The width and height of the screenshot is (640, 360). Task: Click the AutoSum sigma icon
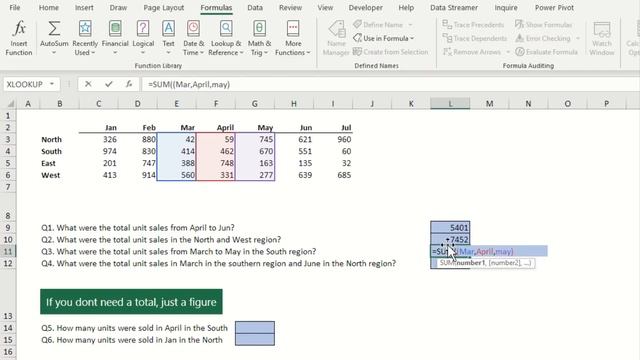(54, 29)
